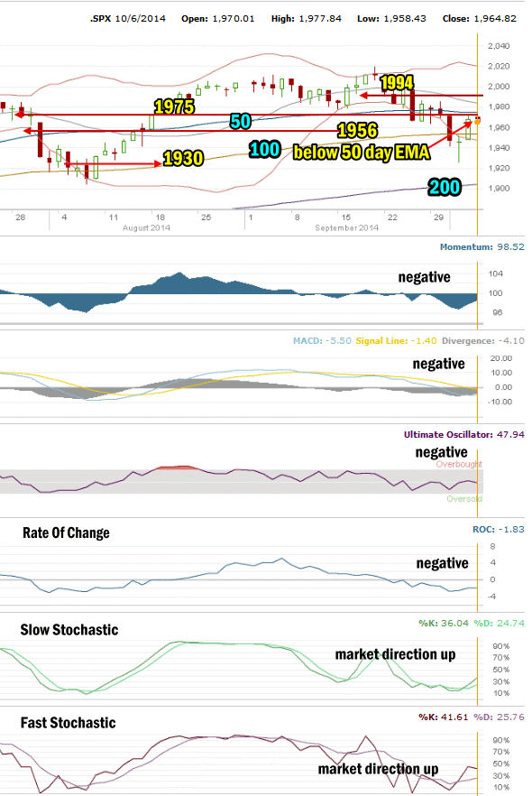Viewport: 532px width, 796px height.
Task: Click the Overbought label
Action: click(x=459, y=464)
